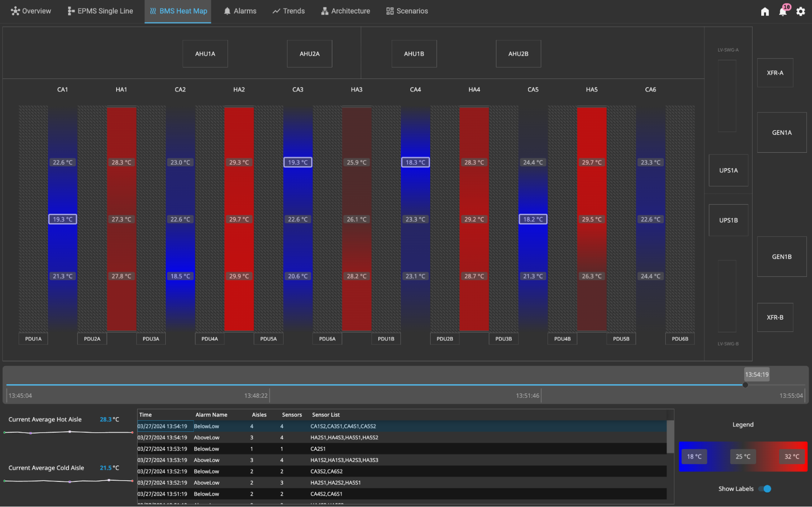This screenshot has width=812, height=507.
Task: Click the Current Average Cold Aisle sparkline
Action: (68, 481)
